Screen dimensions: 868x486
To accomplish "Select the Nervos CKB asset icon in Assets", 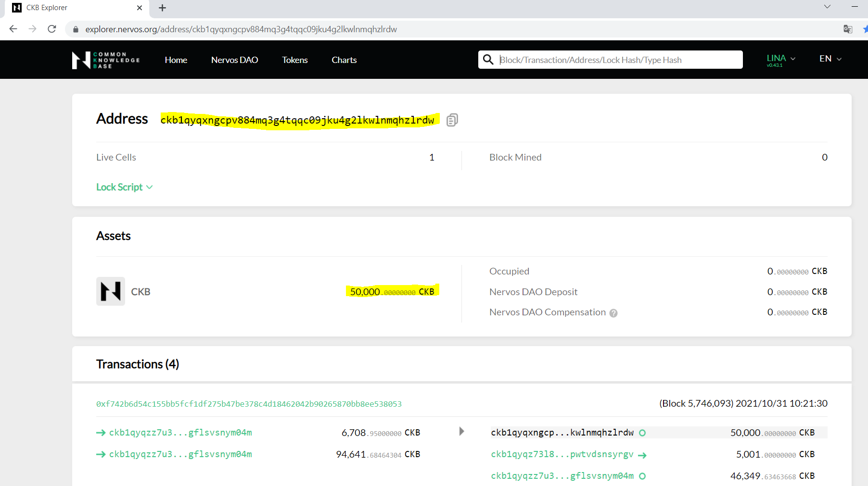I will 110,291.
